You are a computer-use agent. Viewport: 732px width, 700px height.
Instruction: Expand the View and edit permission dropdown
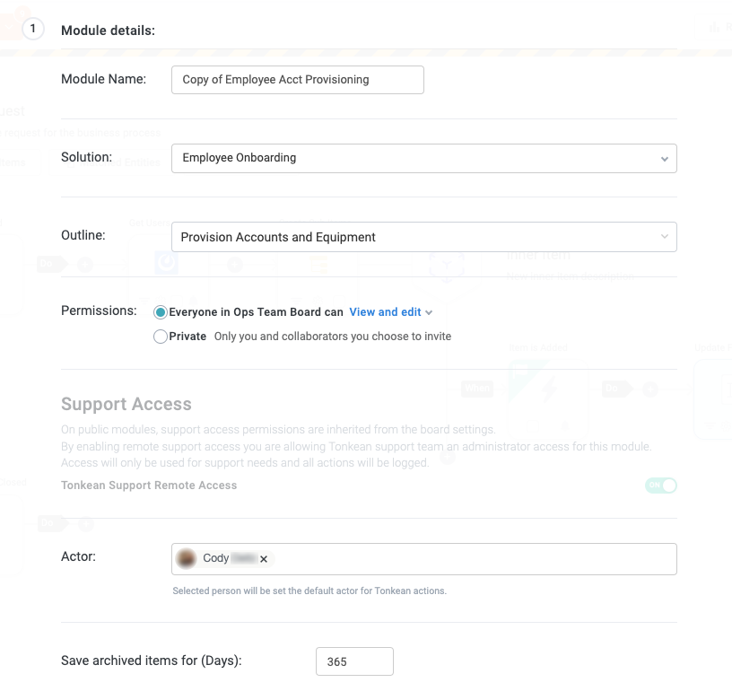(x=391, y=312)
